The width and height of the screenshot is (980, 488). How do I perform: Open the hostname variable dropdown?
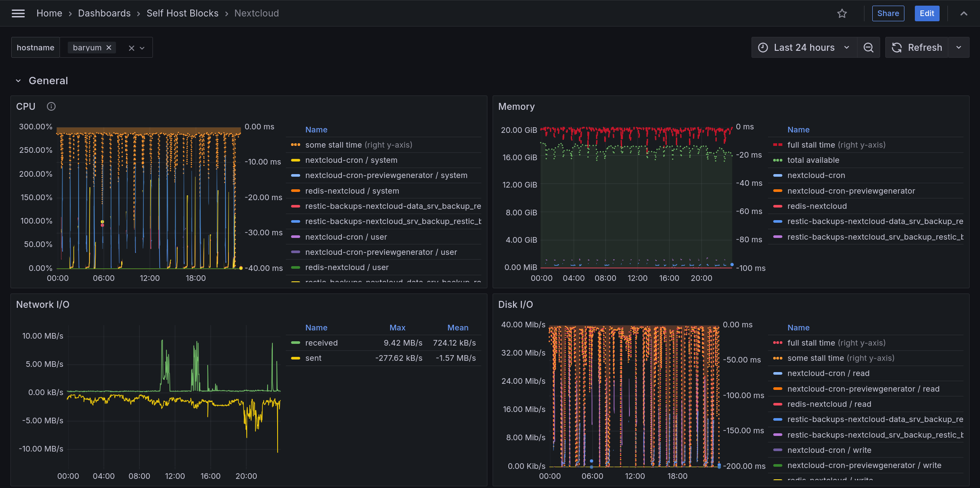(x=142, y=48)
